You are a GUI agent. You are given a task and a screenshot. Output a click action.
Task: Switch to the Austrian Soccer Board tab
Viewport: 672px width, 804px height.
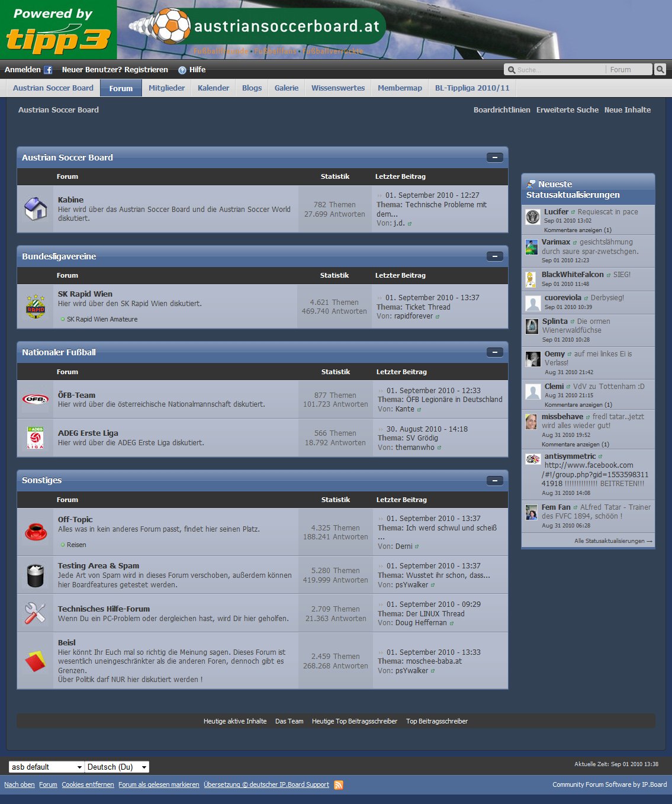pyautogui.click(x=53, y=88)
